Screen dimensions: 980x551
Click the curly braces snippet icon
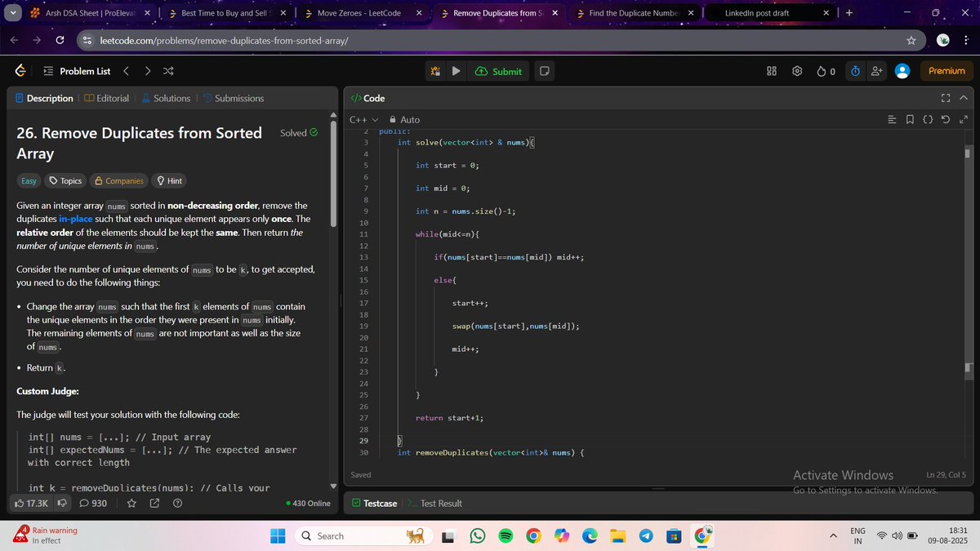tap(928, 120)
